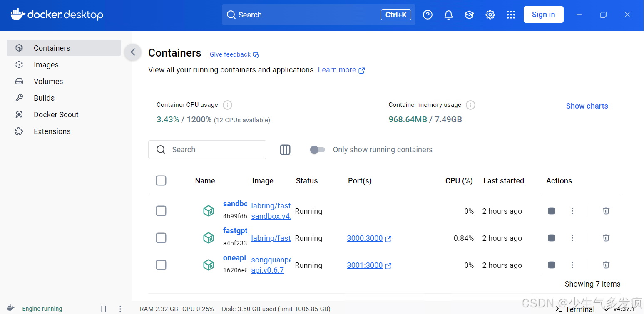
Task: Open the songquanpe image link
Action: pos(271,265)
